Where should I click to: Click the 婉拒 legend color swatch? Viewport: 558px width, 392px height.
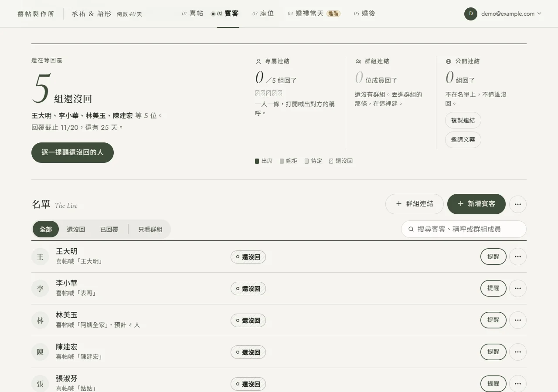[x=282, y=161]
